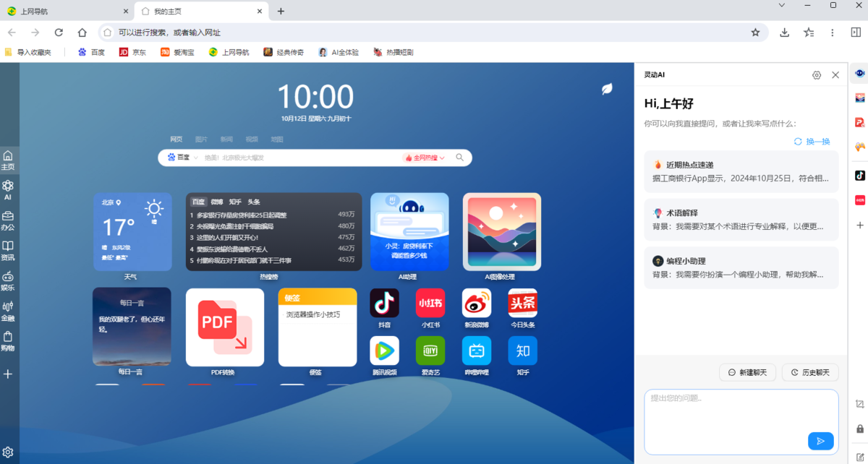Select 办公 in the left sidebar
Viewport: 868px width, 464px height.
(x=8, y=220)
